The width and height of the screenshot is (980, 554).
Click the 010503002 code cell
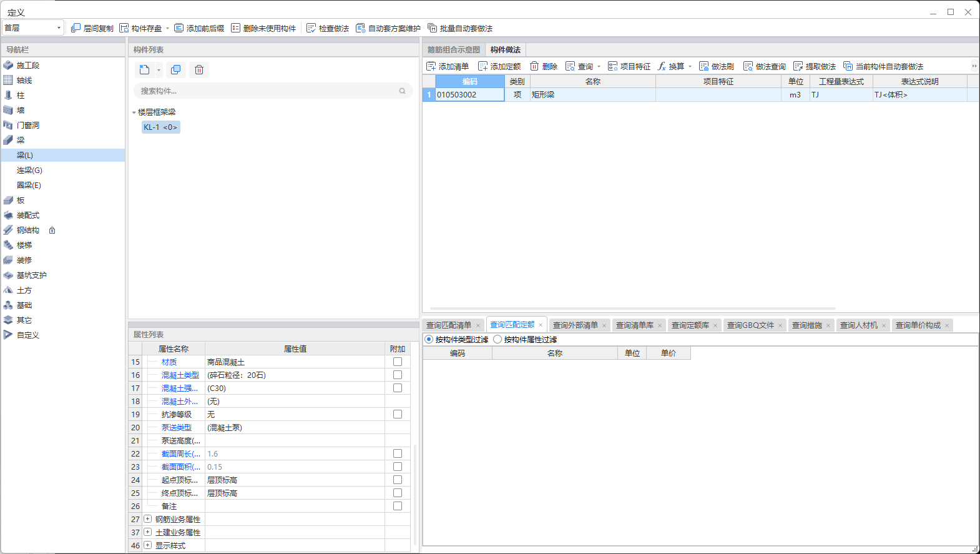point(469,95)
